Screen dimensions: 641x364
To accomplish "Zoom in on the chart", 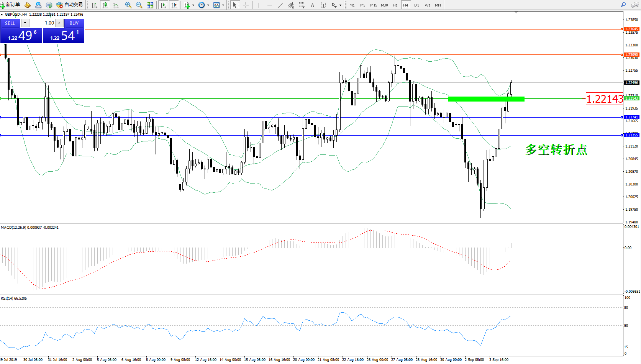I will 128,5.
